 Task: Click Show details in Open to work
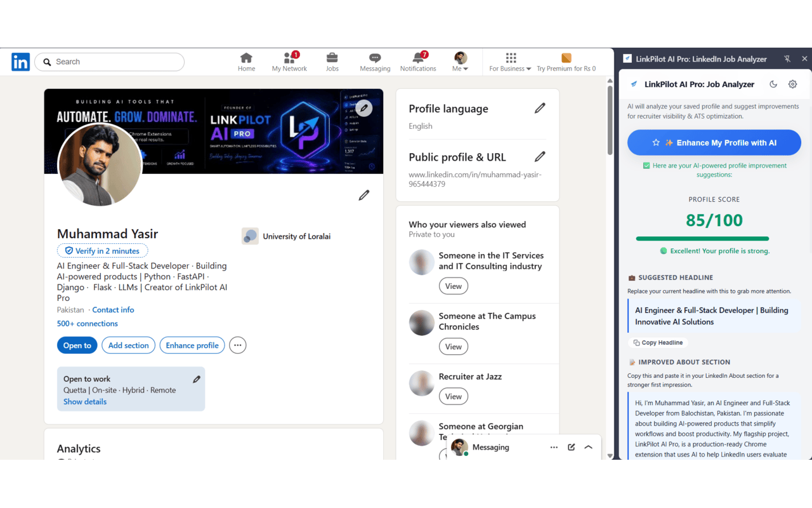[x=85, y=401]
